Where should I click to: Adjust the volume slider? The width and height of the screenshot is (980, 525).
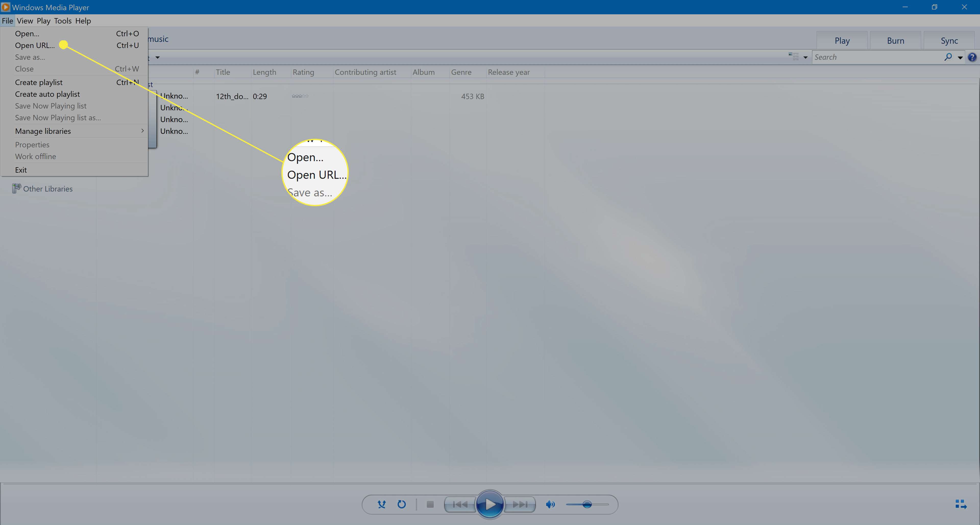pos(587,504)
